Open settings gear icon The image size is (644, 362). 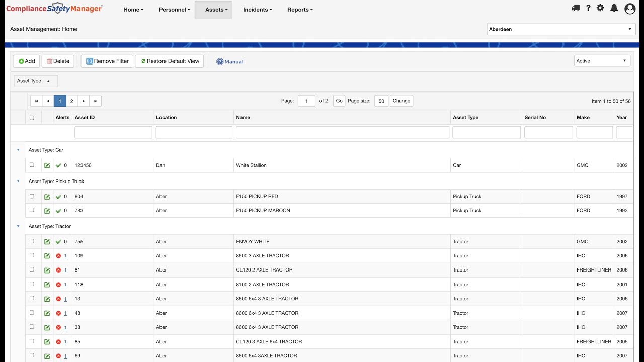600,8
